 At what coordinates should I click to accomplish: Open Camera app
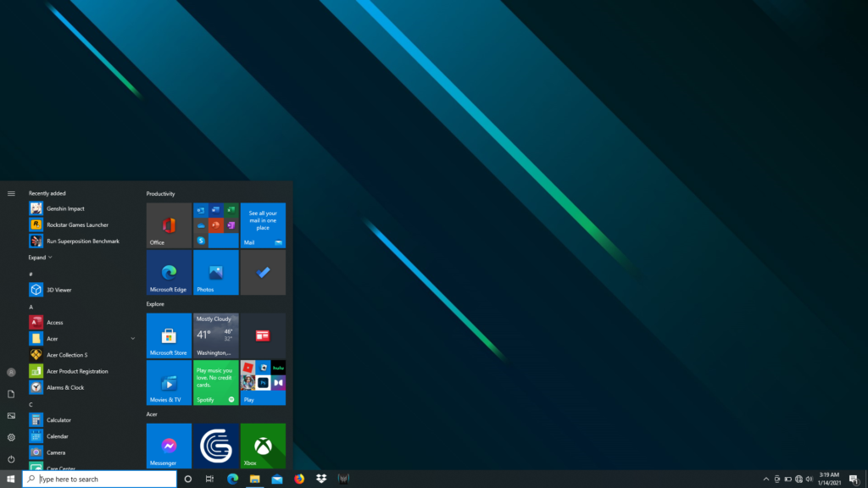point(82,452)
